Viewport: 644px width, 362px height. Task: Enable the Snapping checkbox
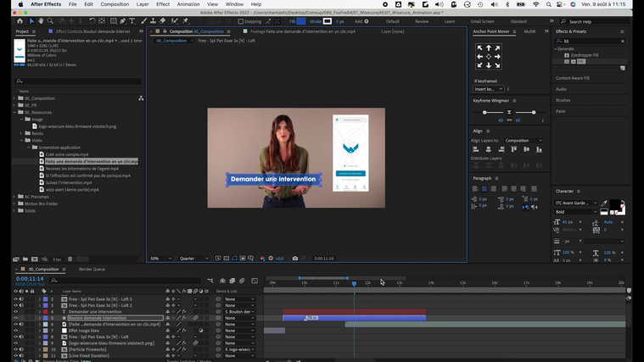click(x=243, y=21)
